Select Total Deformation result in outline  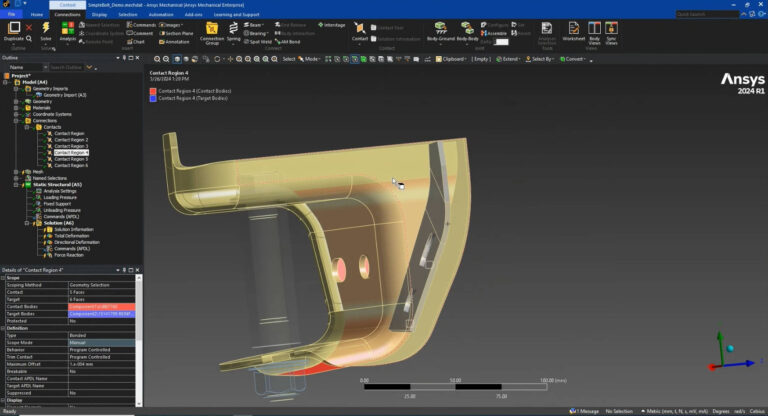pyautogui.click(x=72, y=236)
